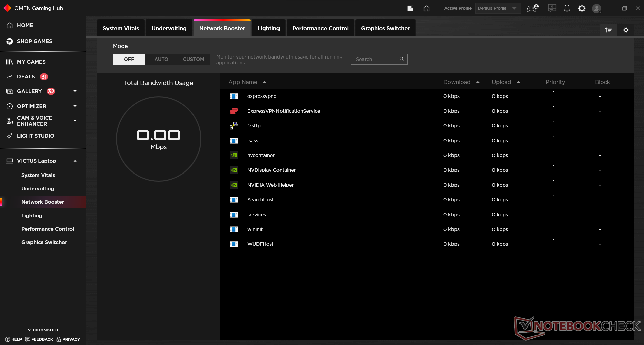644x345 pixels.
Task: Click the nvcontainer NVIDIA icon
Action: pyautogui.click(x=234, y=155)
